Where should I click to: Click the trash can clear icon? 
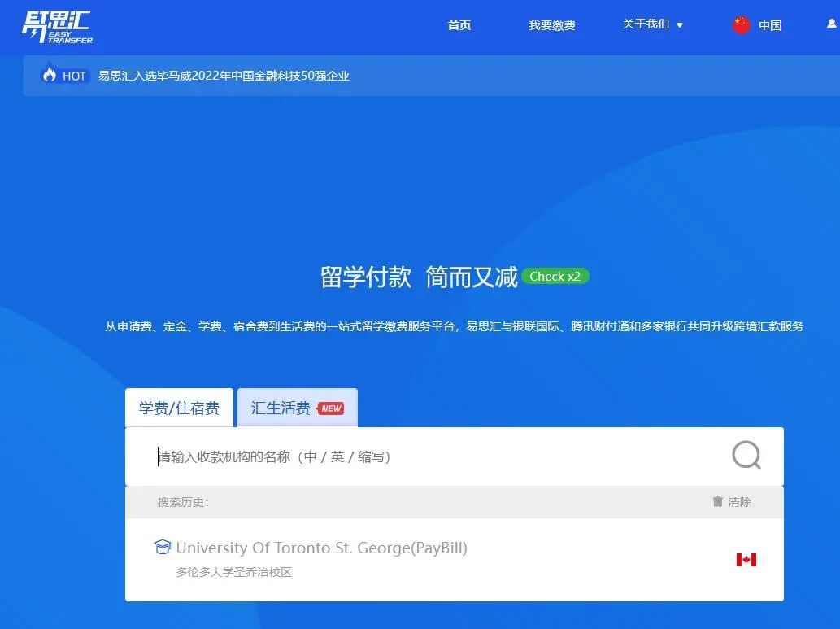(x=718, y=501)
